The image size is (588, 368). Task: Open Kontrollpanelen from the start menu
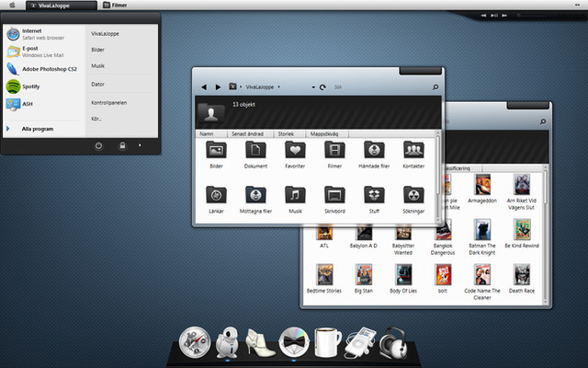[109, 102]
